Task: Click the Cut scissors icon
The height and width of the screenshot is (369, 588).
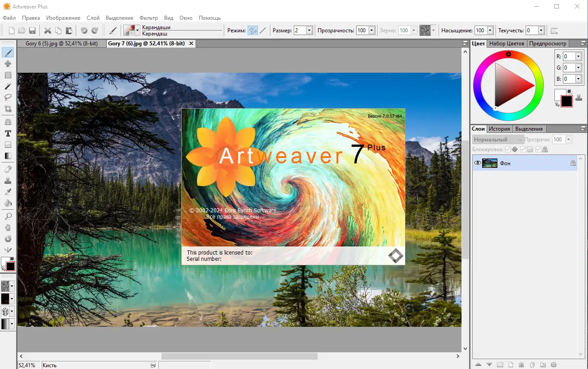Action: [x=48, y=31]
